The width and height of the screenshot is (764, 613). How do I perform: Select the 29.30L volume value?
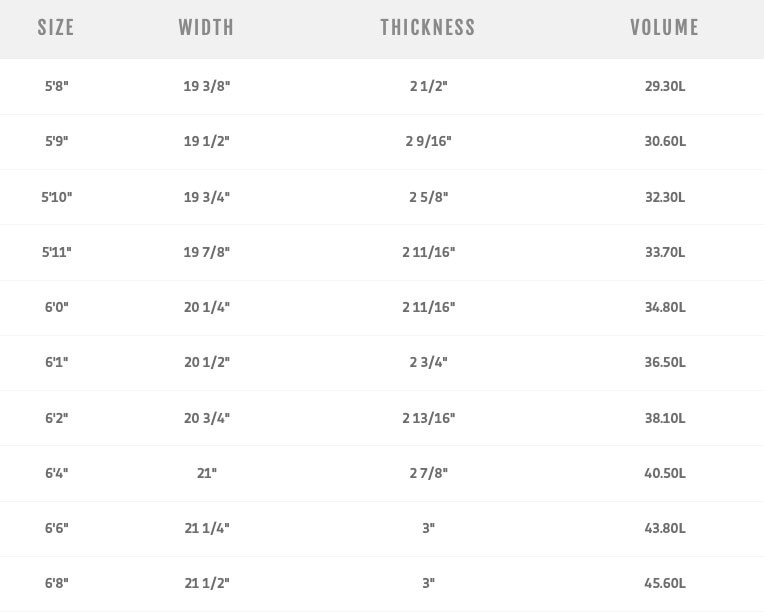(x=665, y=86)
